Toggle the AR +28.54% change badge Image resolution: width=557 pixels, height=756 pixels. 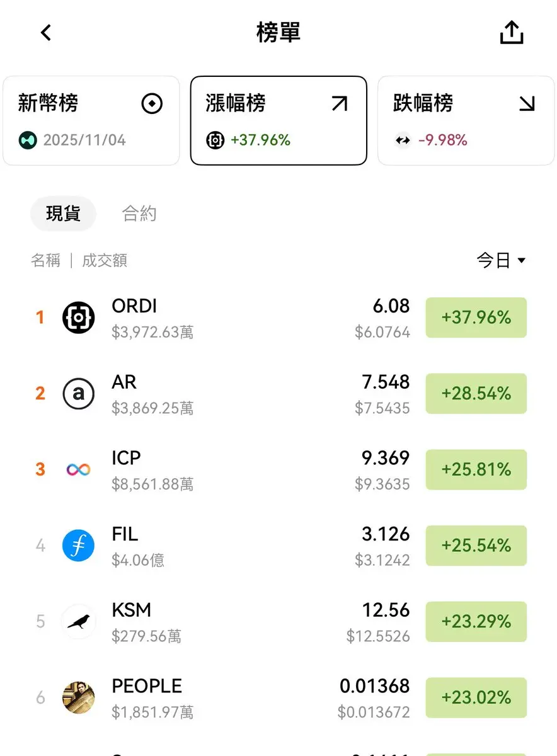pos(476,394)
